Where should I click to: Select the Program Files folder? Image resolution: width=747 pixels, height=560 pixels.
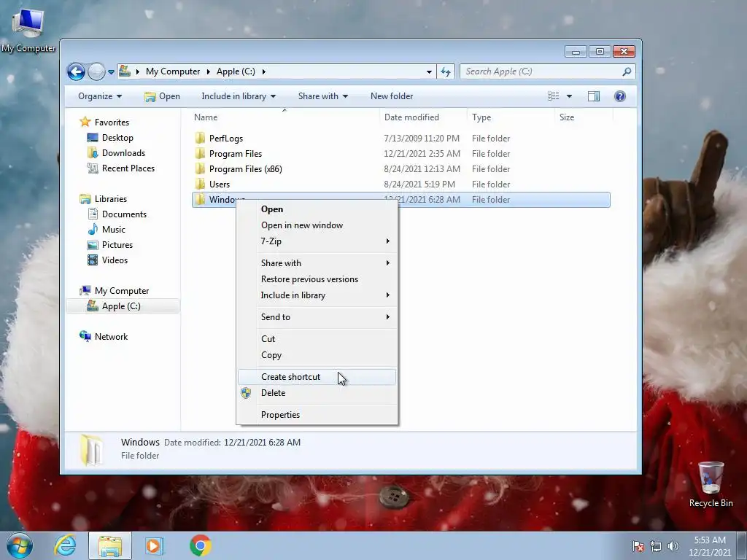tap(236, 154)
